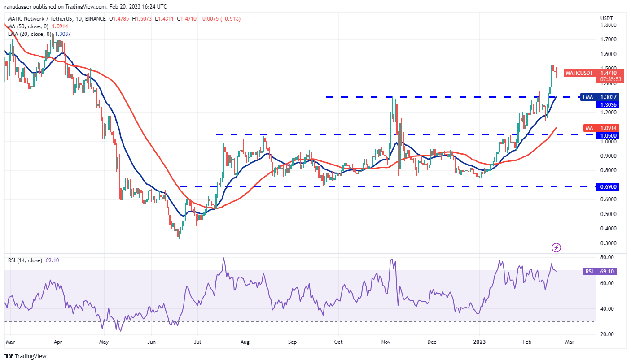Click the 1.0500 horizontal line price tag

[x=609, y=135]
